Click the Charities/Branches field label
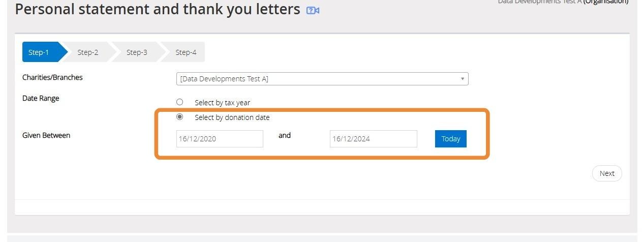The image size is (644, 242). 52,77
